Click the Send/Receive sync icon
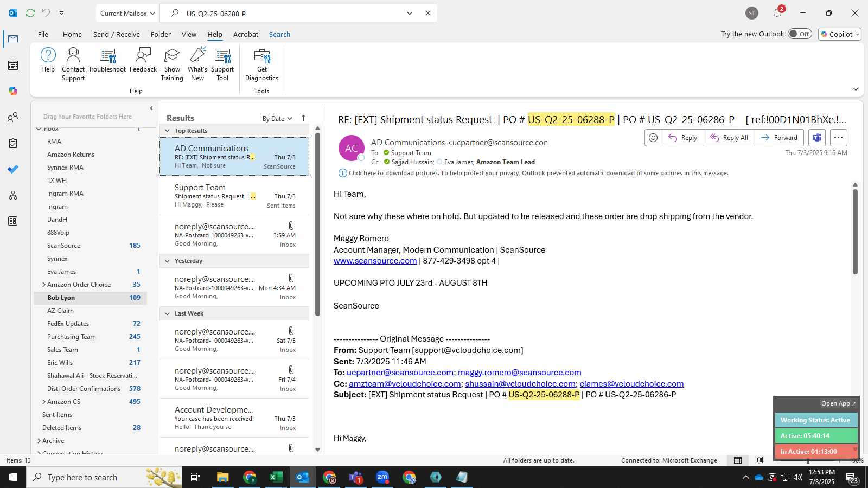The width and height of the screenshot is (868, 488). [x=30, y=13]
